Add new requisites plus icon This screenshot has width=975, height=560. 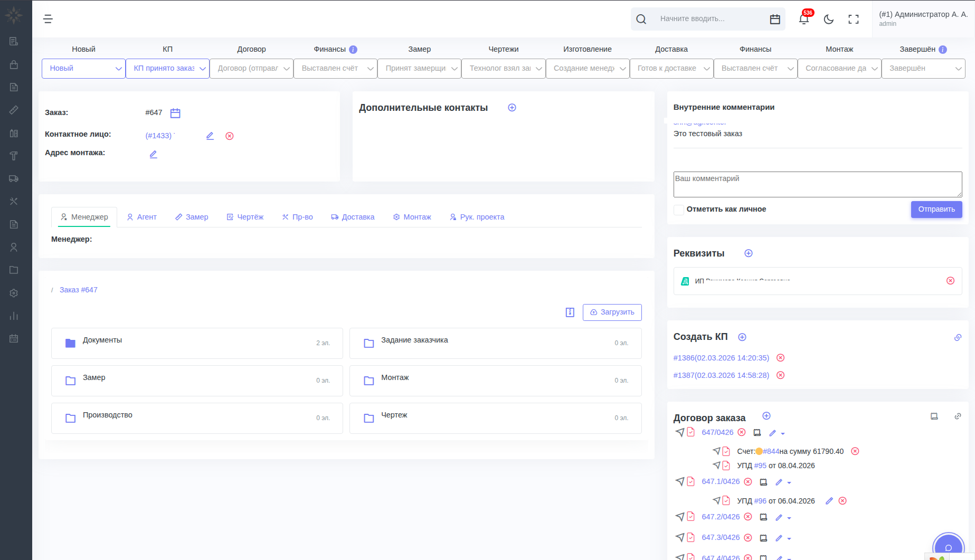(x=749, y=253)
